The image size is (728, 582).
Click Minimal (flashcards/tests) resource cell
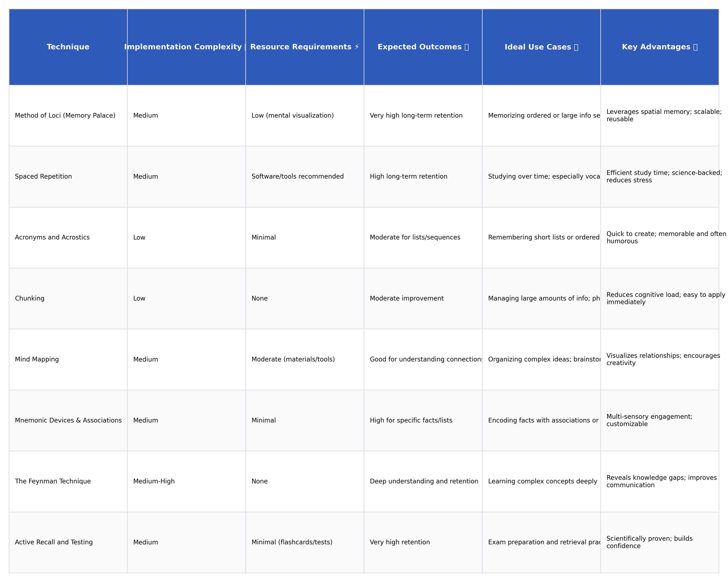click(x=292, y=542)
